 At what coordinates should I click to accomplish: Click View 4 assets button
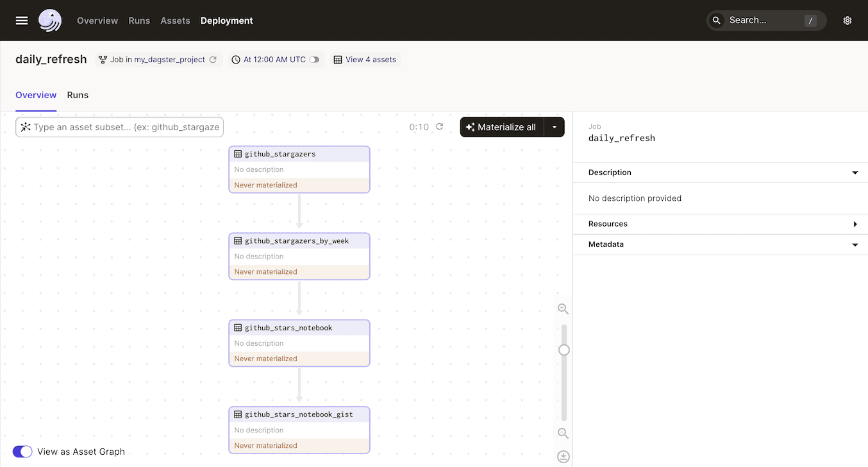click(x=365, y=60)
